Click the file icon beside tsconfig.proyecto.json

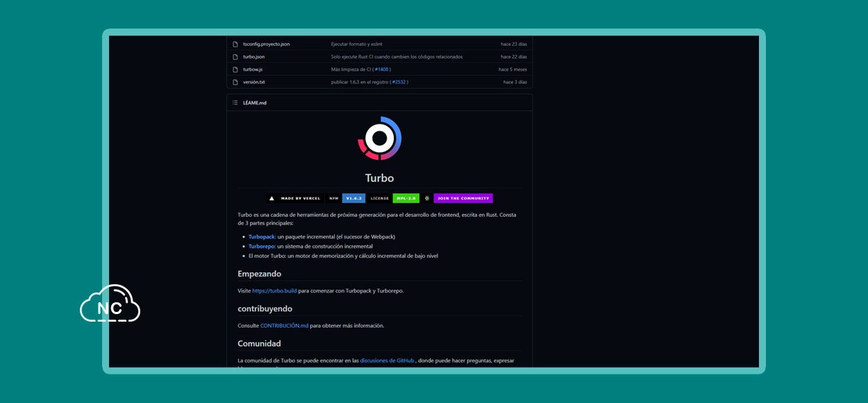[235, 44]
